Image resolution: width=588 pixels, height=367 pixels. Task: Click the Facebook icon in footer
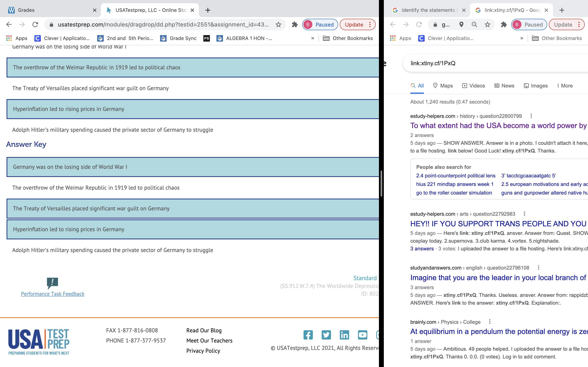[308, 335]
